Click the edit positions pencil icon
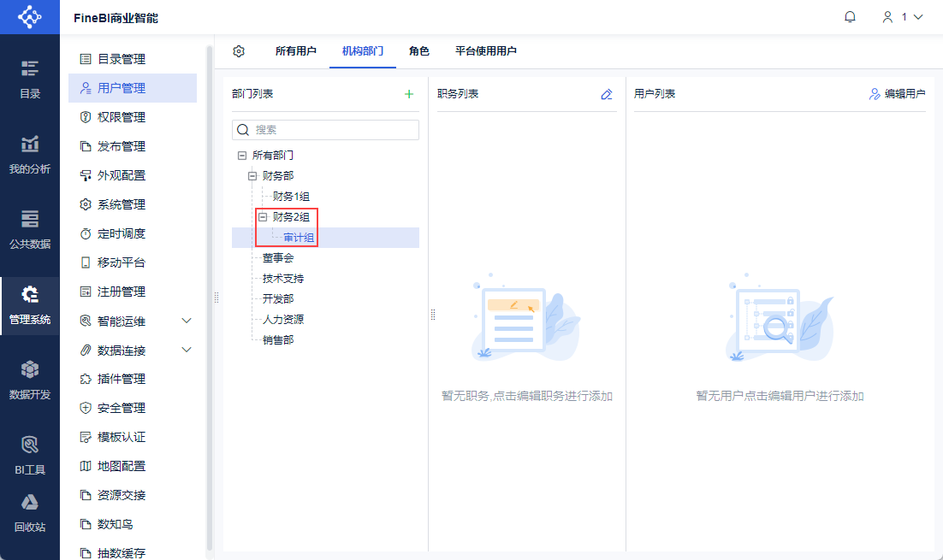943x560 pixels. 607,94
